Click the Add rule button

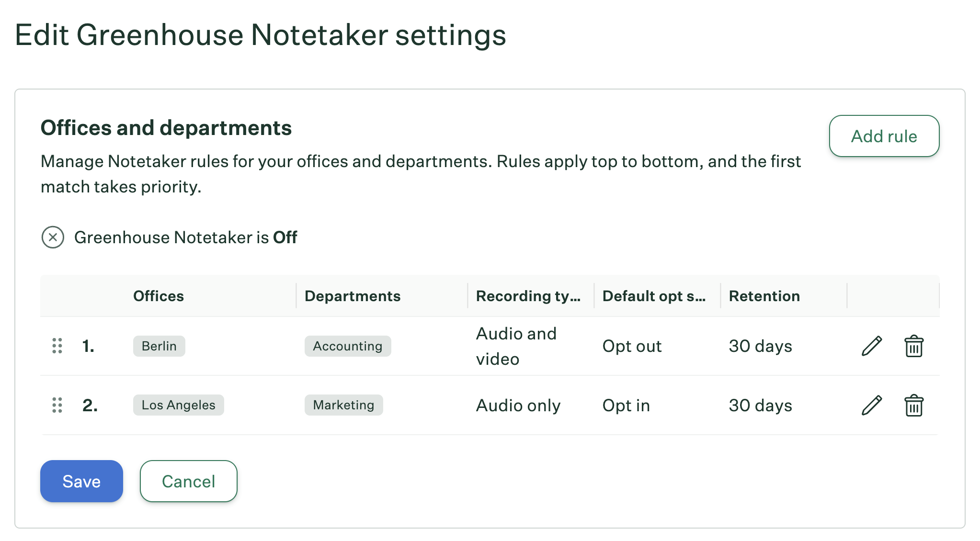click(x=884, y=136)
